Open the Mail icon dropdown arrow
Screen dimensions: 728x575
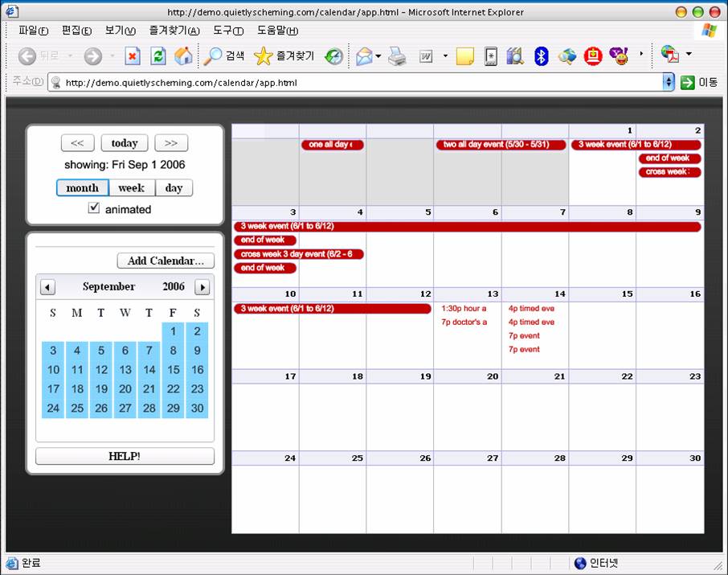(x=378, y=56)
